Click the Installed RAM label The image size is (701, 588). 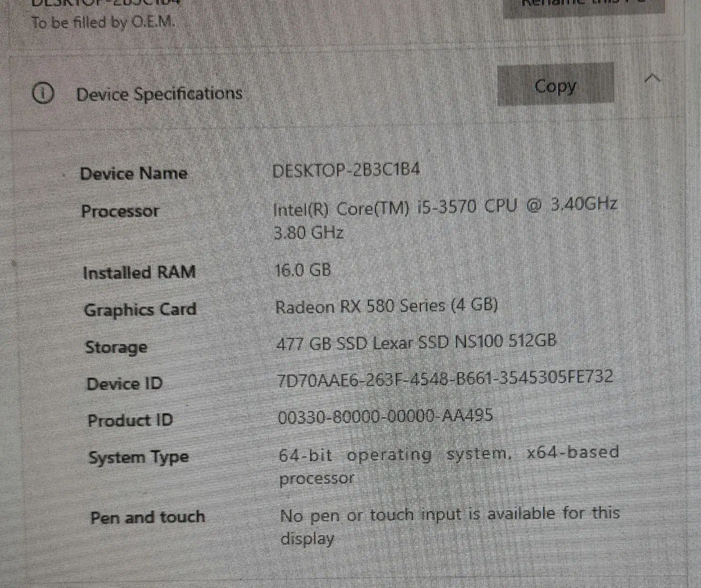click(x=139, y=272)
